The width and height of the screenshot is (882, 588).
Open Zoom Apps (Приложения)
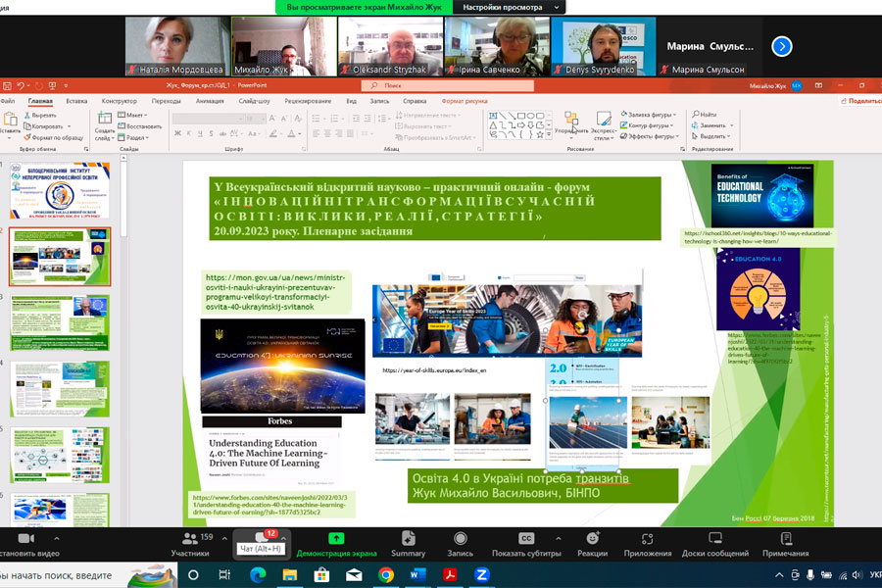(x=648, y=540)
